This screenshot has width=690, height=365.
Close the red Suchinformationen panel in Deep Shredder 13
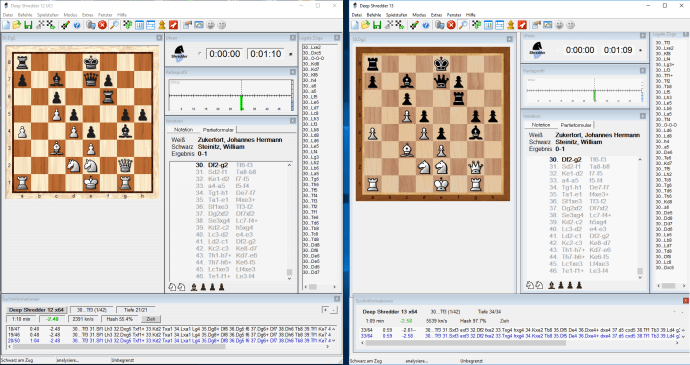coord(686,301)
